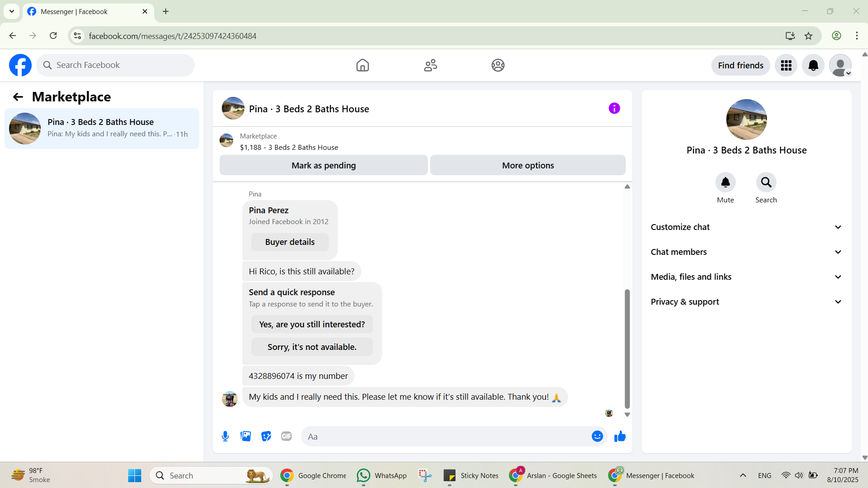Image resolution: width=868 pixels, height=488 pixels.
Task: Mark the listing as pending
Action: (323, 165)
